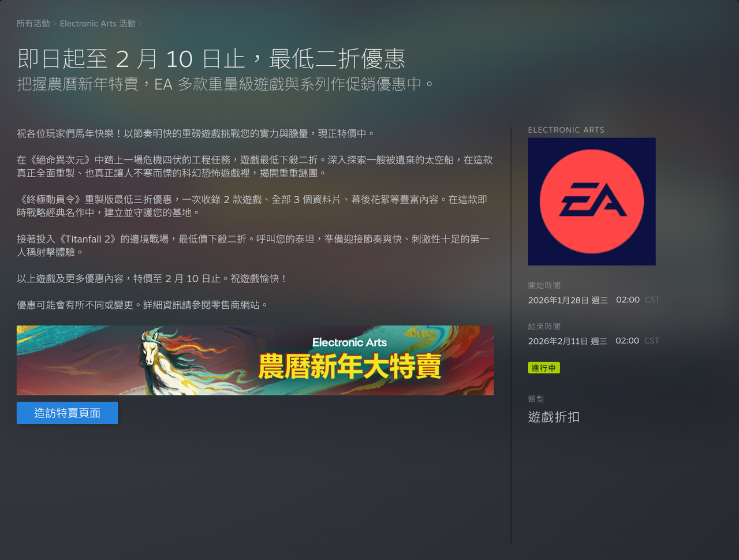Click the end time 2026年2月11日 週三

pos(568,341)
